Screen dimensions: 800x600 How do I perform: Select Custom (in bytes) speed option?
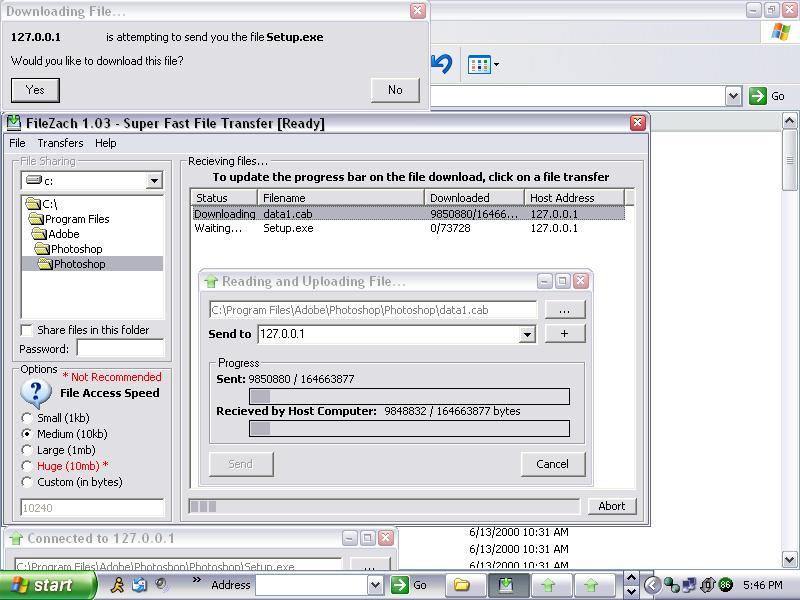point(27,482)
